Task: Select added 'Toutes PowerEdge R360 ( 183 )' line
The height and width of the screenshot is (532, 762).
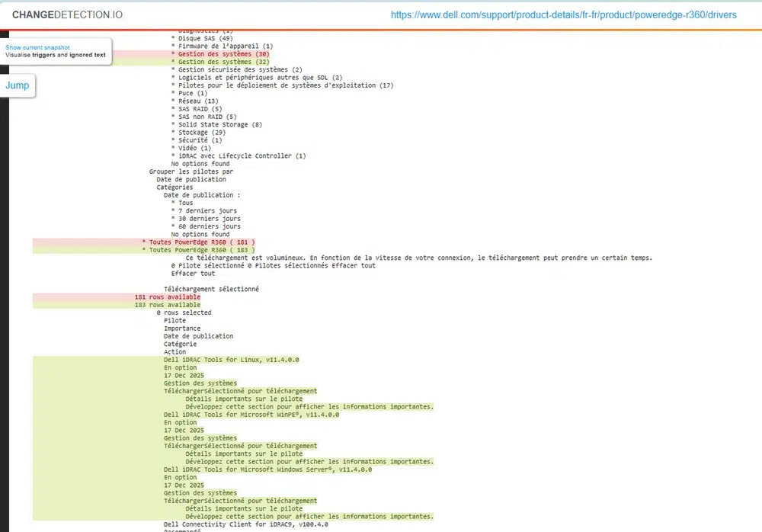Action: [198, 250]
